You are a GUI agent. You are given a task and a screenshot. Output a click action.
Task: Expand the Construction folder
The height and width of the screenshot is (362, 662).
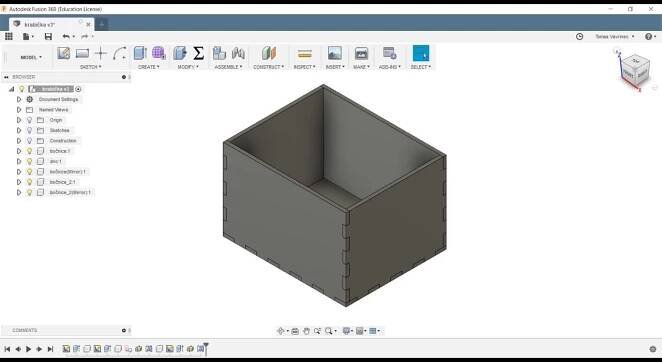19,141
